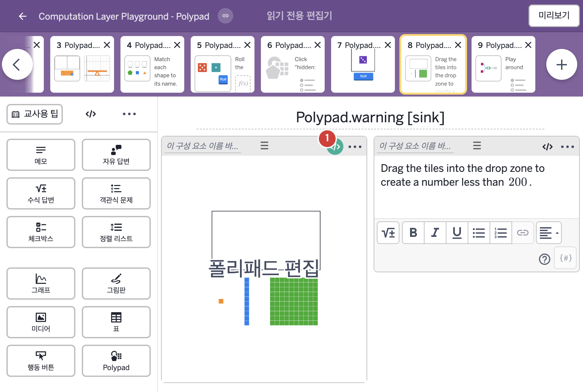Open screen more options menu
Viewport: 583px width, 392px height.
click(129, 114)
